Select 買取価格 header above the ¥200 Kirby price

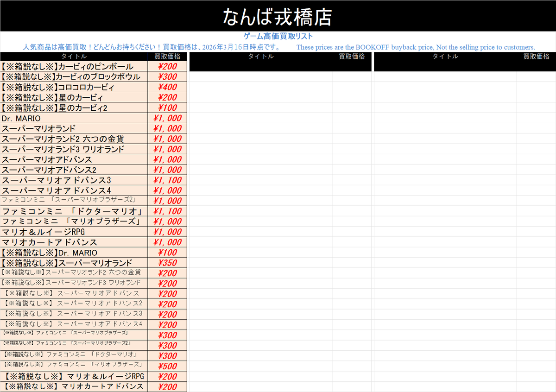167,56
